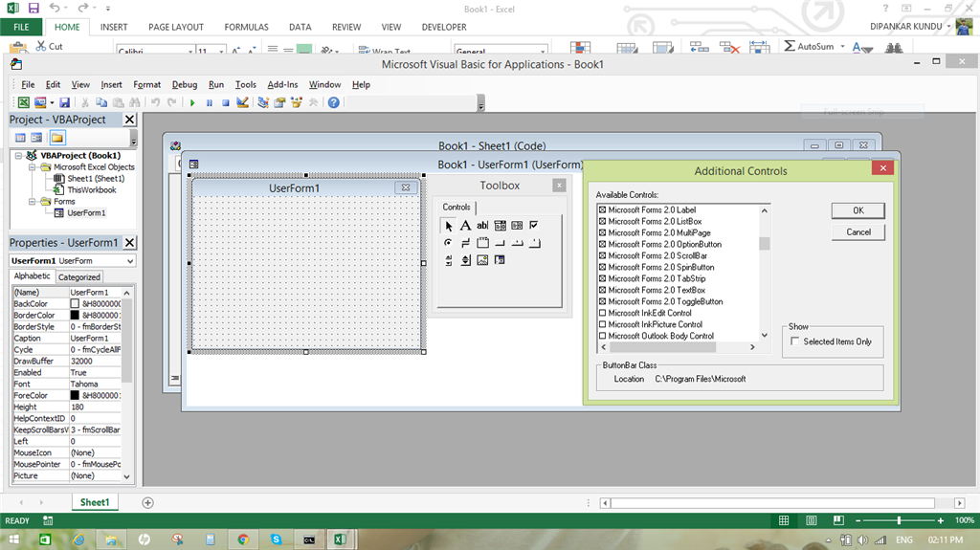Open DIPANKAR KUNDU account dropdown arrow
The height and width of the screenshot is (550, 980).
[x=948, y=26]
